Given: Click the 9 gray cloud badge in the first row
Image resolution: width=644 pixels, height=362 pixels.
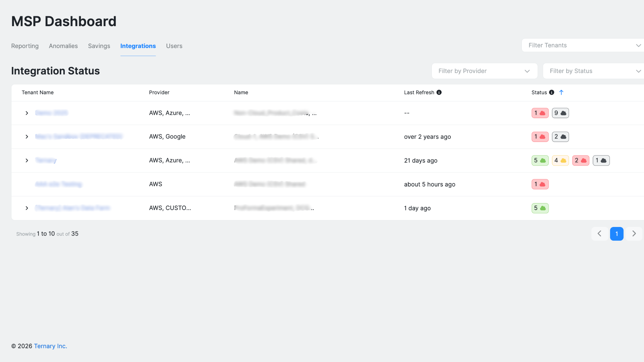Looking at the screenshot, I should point(560,113).
